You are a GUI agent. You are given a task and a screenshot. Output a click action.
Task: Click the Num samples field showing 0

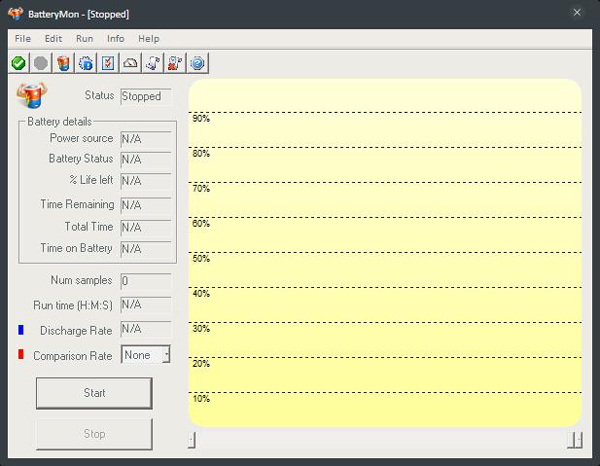click(x=146, y=281)
